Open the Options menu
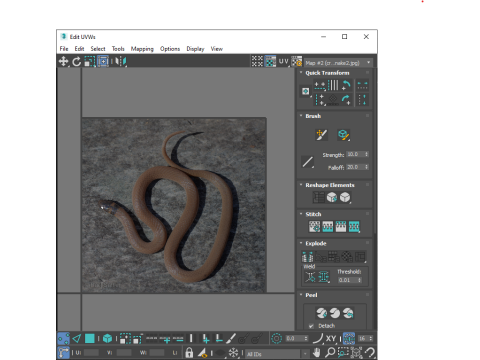 tap(170, 49)
